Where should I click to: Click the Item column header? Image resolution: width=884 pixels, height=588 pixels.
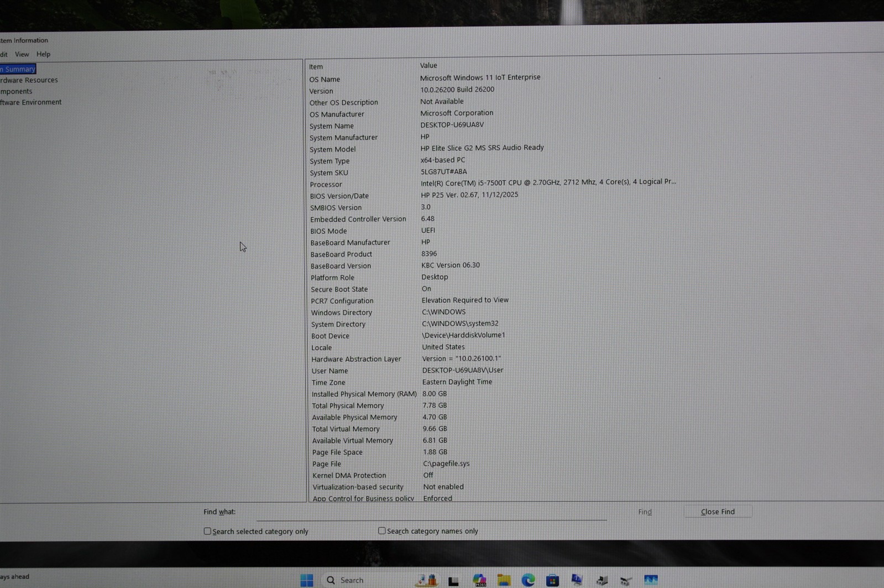click(x=316, y=66)
